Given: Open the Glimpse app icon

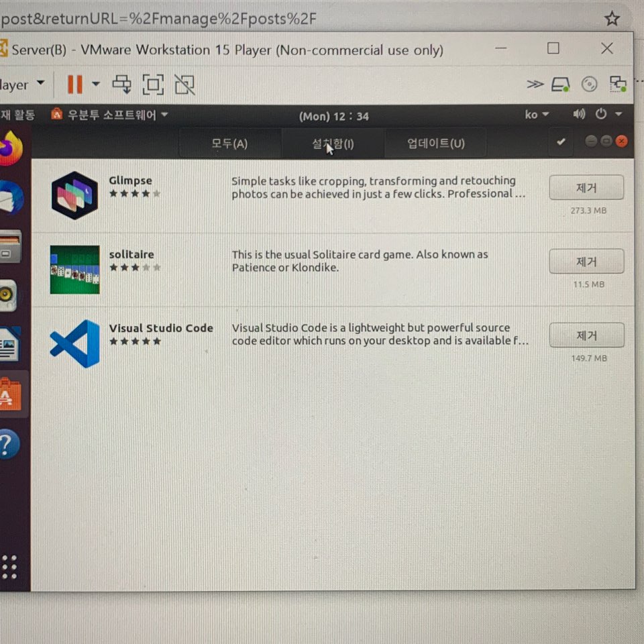Looking at the screenshot, I should 74,195.
